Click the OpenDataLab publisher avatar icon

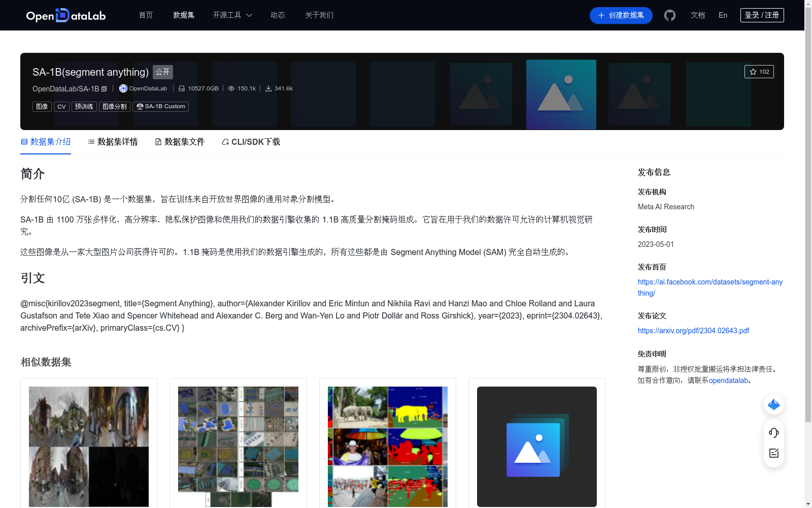pos(123,88)
